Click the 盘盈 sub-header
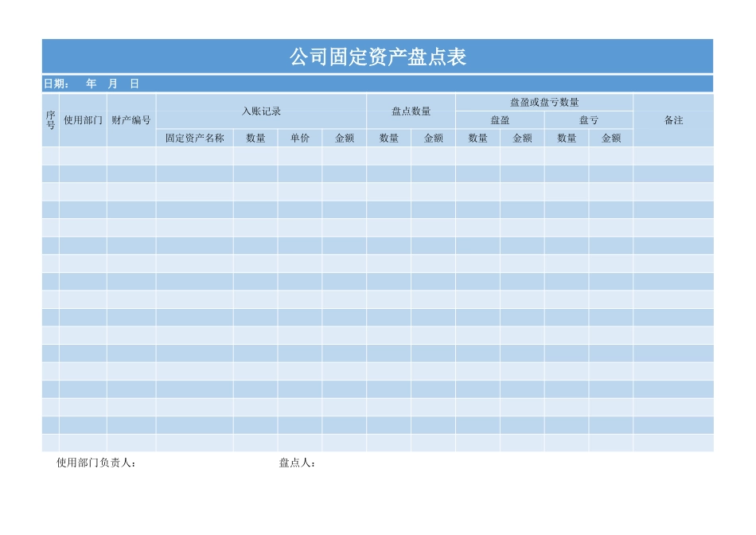 click(500, 120)
